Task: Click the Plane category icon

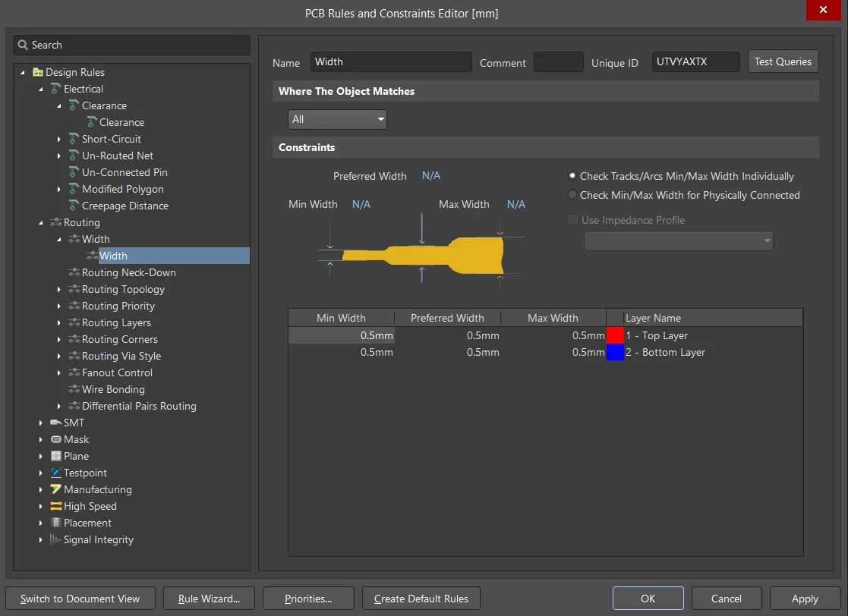Action: (x=55, y=456)
